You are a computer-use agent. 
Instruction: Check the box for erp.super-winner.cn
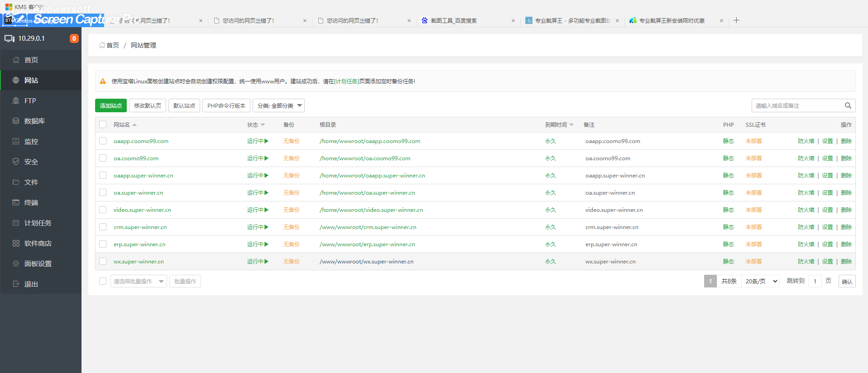coord(103,244)
